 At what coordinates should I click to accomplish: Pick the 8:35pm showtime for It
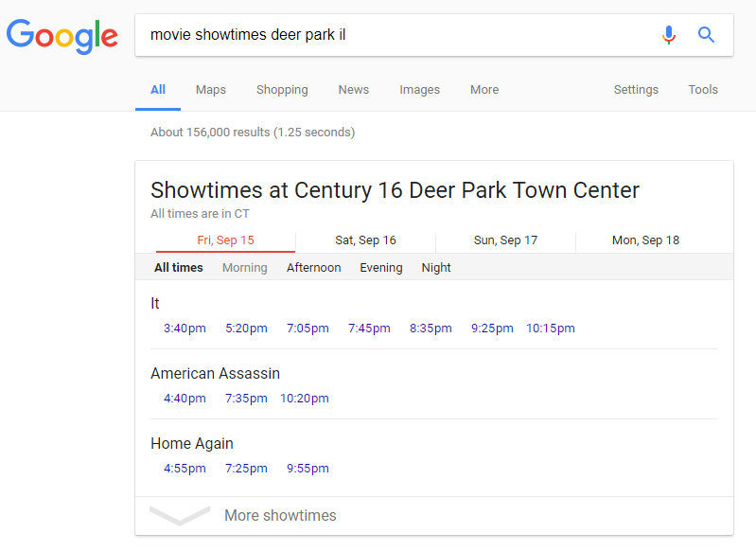click(x=431, y=329)
